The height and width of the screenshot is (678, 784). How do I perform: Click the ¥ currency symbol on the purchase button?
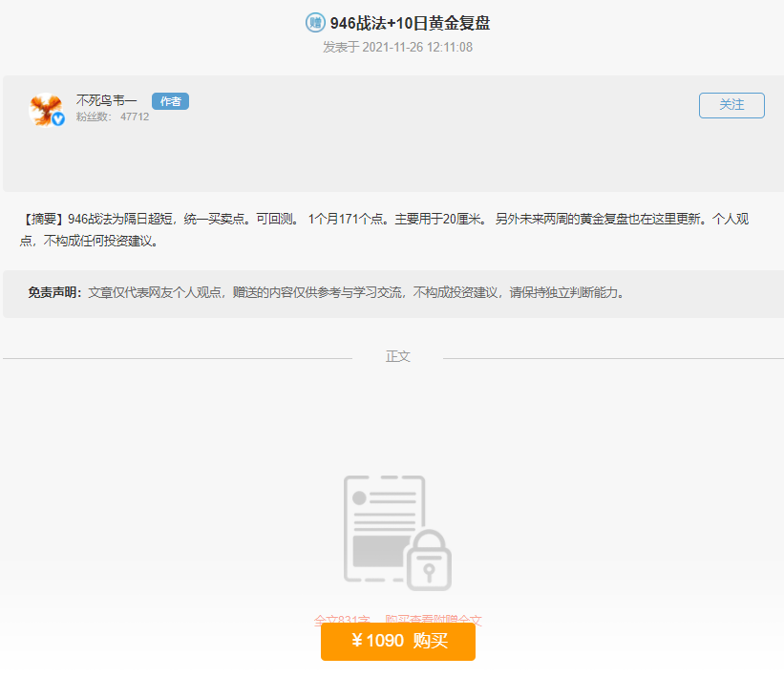click(359, 642)
